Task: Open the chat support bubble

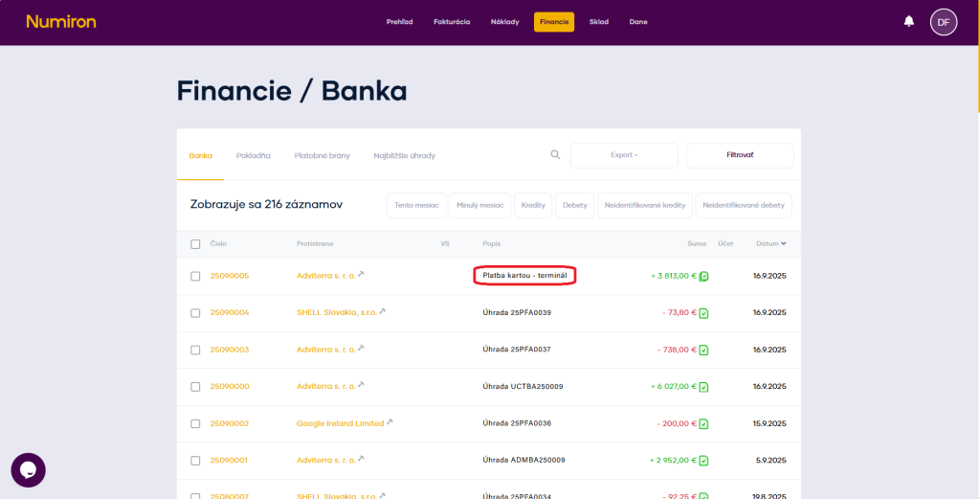Action: [x=28, y=470]
